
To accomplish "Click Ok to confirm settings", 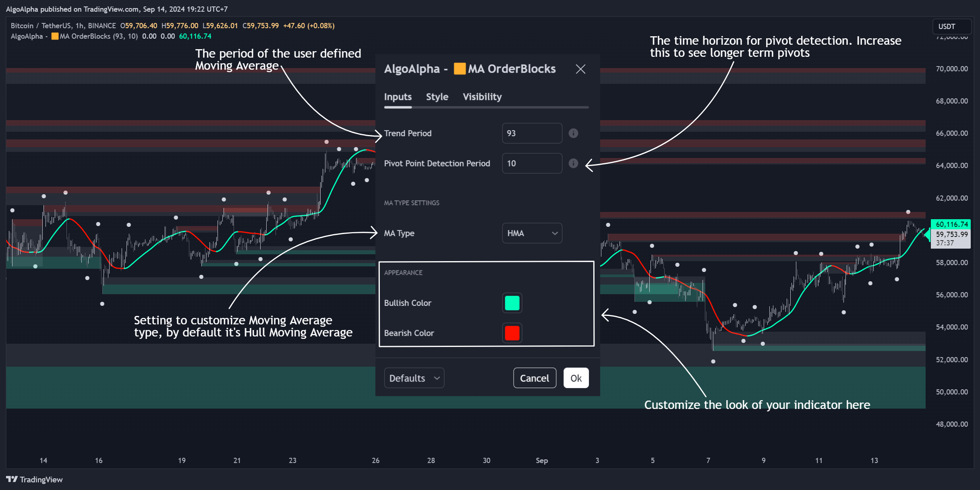I will (576, 378).
